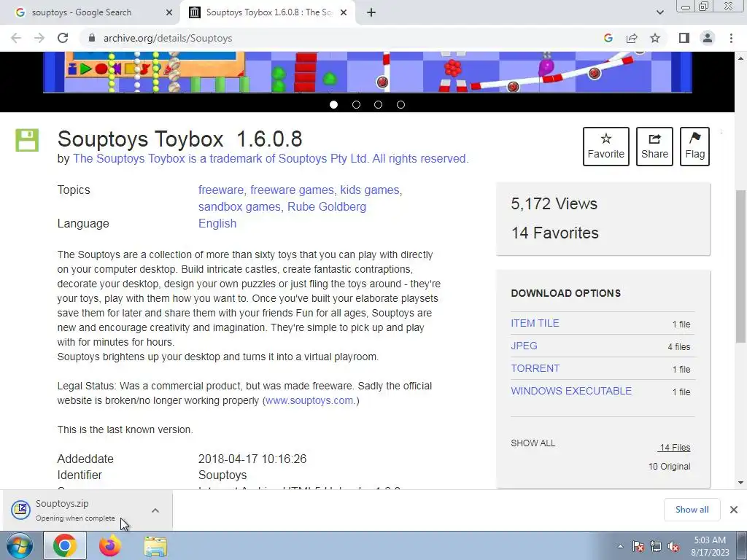
Task: Go back with the browser back arrow
Action: pyautogui.click(x=16, y=38)
